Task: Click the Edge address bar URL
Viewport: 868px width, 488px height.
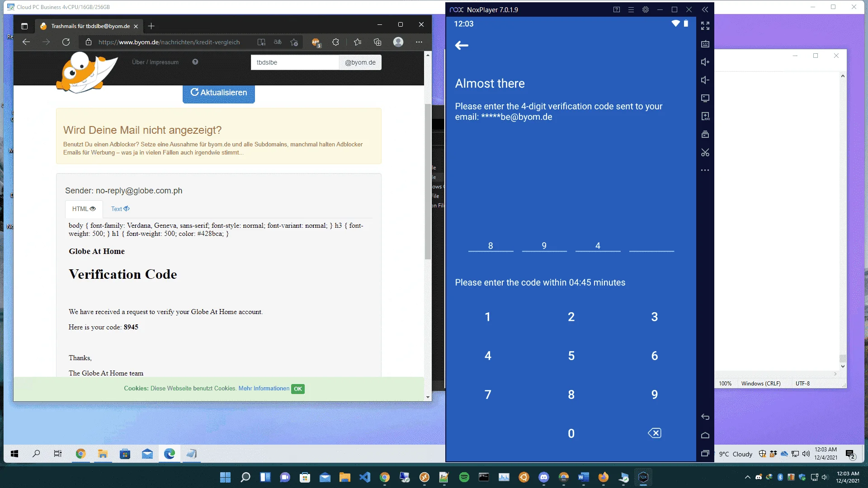Action: [x=169, y=42]
